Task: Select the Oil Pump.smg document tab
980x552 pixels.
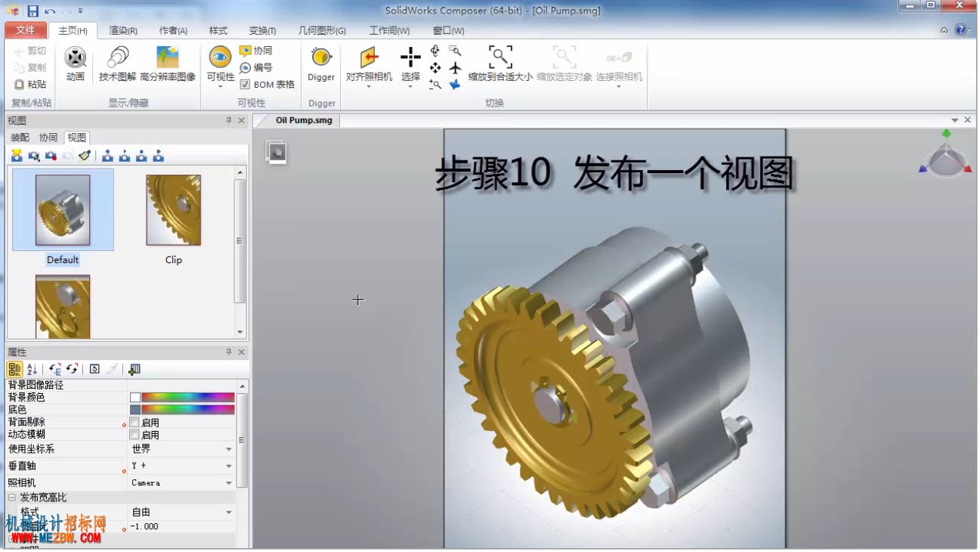Action: point(303,120)
